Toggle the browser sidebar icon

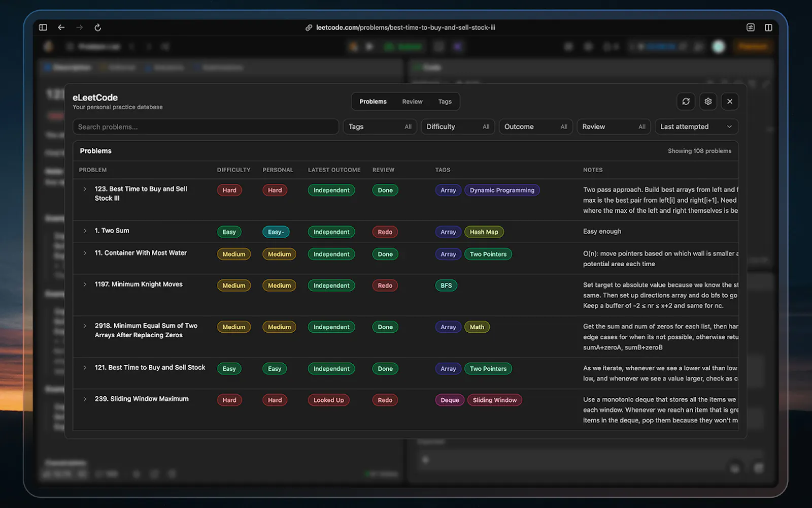tap(43, 27)
